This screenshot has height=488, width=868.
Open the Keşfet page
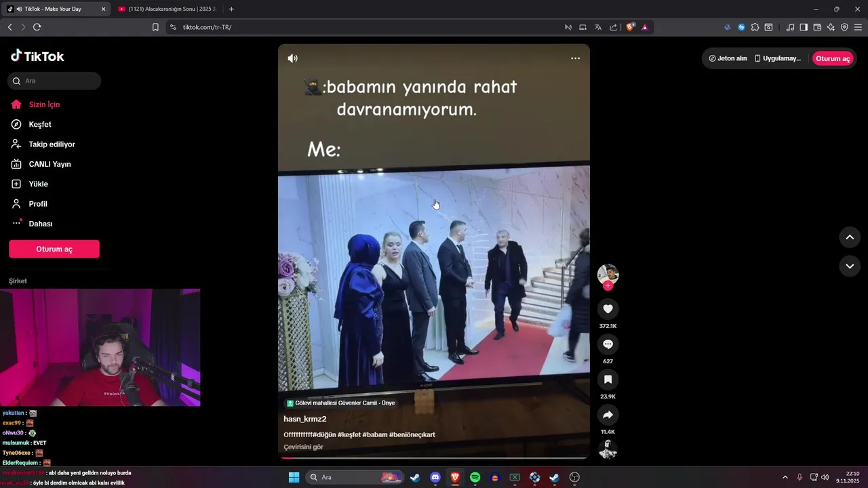coord(40,125)
